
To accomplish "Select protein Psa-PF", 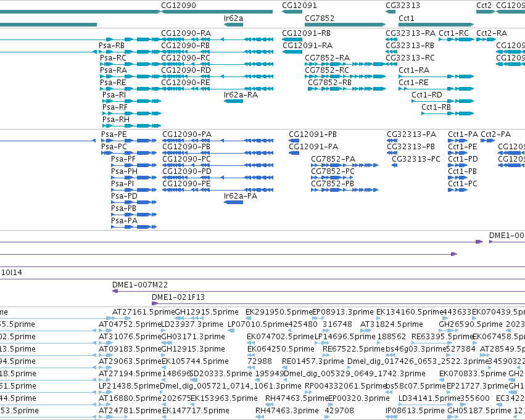I will 123,159.
